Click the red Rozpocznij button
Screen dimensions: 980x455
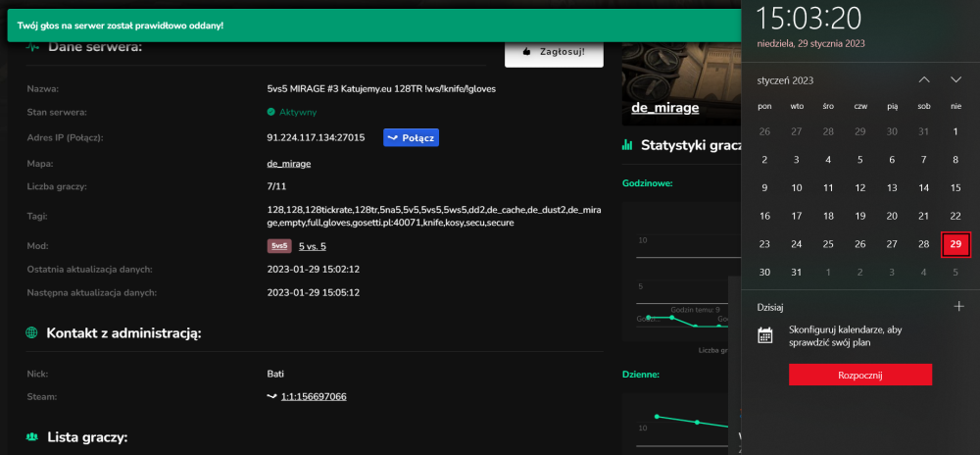(x=860, y=375)
